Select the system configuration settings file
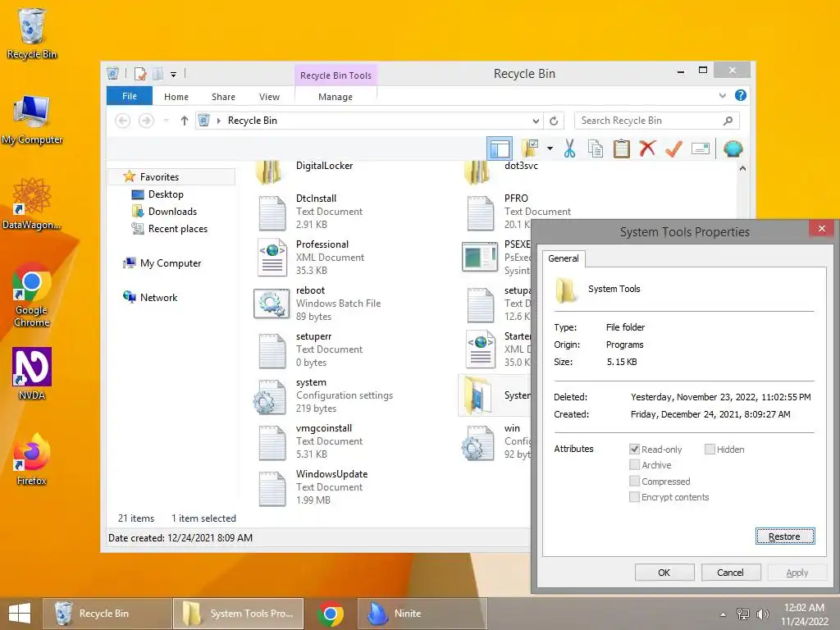 click(323, 395)
